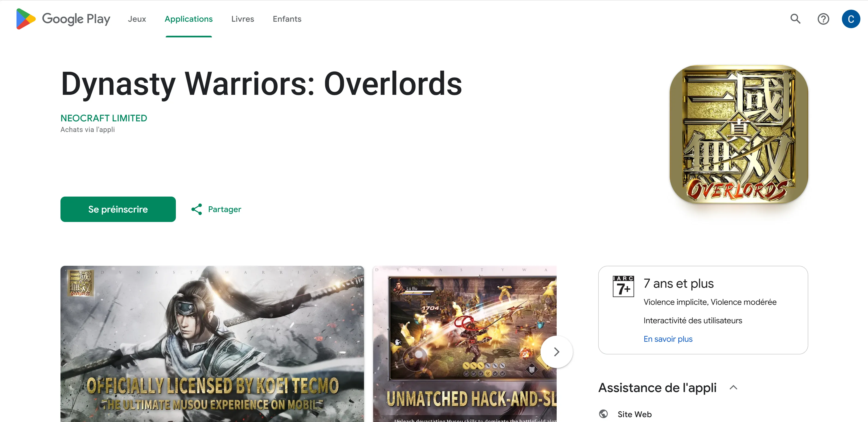The width and height of the screenshot is (868, 422).
Task: Click the globe icon beside Site Web
Action: click(604, 414)
